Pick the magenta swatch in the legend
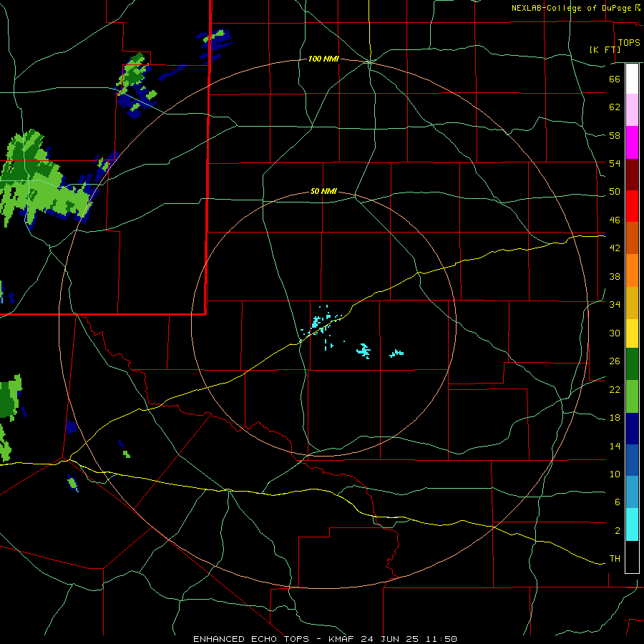 click(x=632, y=142)
